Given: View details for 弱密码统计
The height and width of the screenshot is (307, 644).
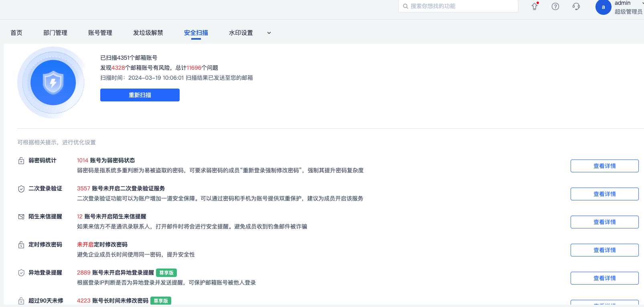Looking at the screenshot, I should tap(605, 166).
